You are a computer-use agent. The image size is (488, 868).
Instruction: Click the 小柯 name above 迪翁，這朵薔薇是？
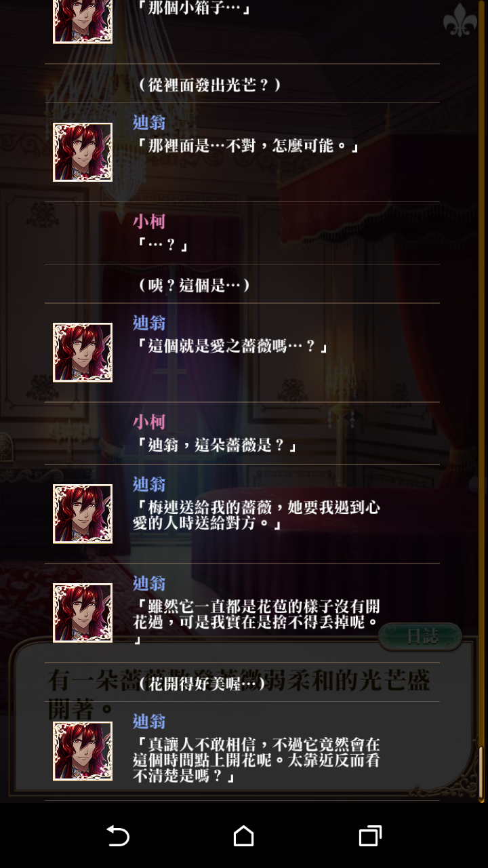149,421
